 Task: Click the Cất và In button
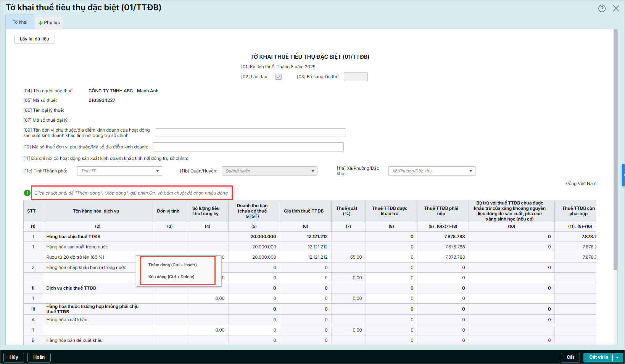tap(598, 357)
